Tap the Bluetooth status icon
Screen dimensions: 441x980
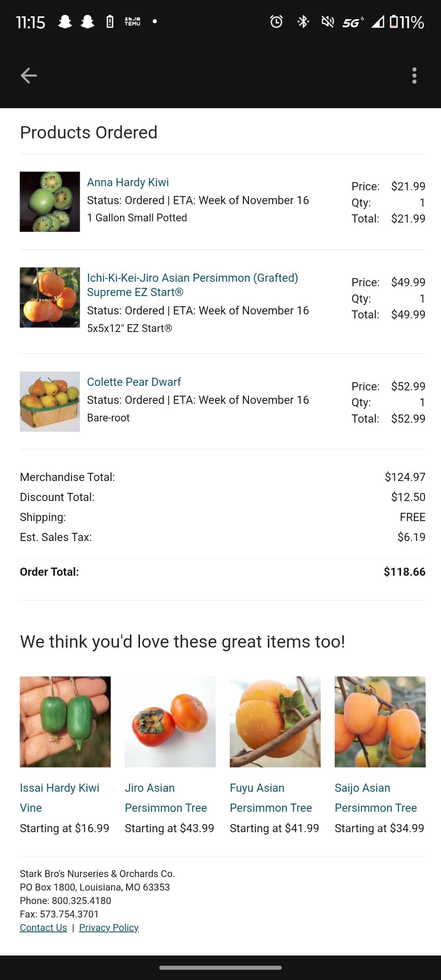(303, 22)
